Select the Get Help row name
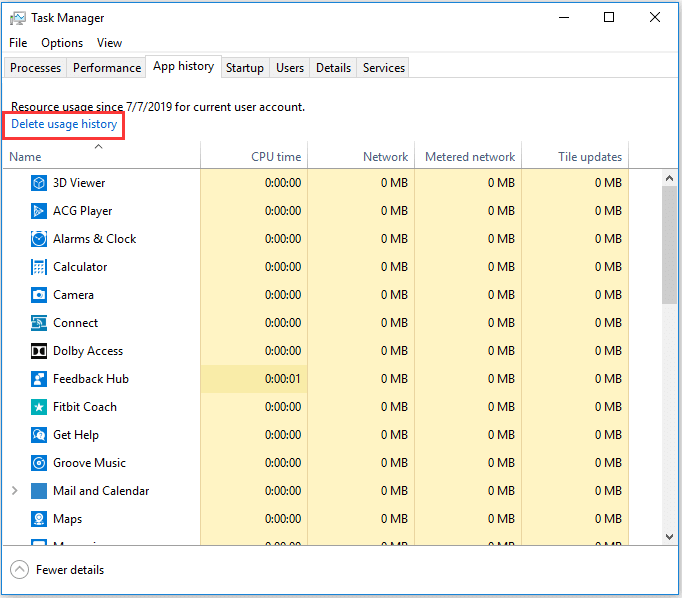Viewport: 682px width, 598px height. [76, 435]
